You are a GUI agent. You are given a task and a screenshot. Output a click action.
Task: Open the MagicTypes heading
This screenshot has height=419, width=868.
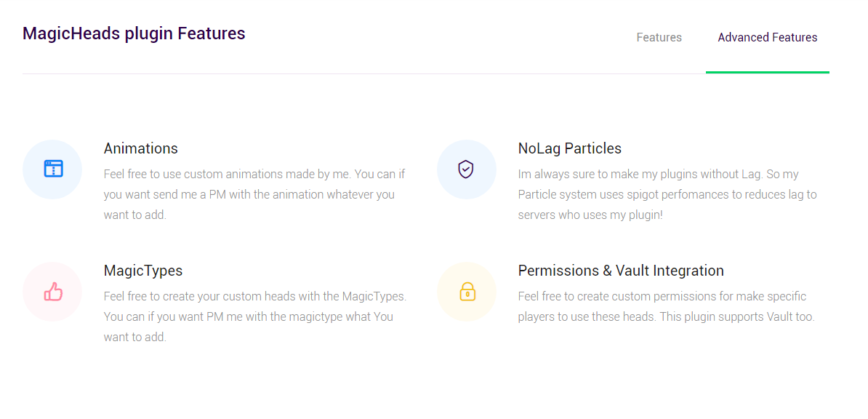point(142,271)
